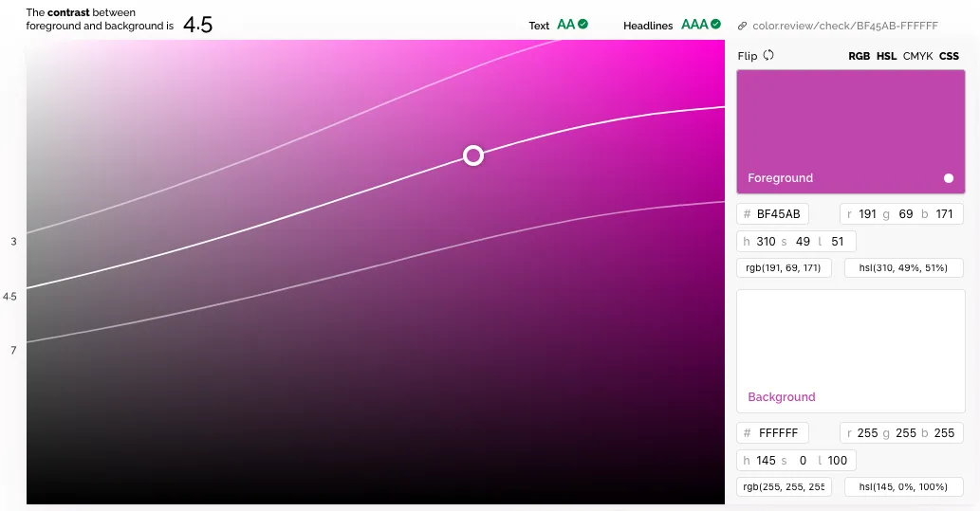Viewport: 980px width, 511px height.
Task: Click the Flip rotate arrows icon
Action: 768,55
